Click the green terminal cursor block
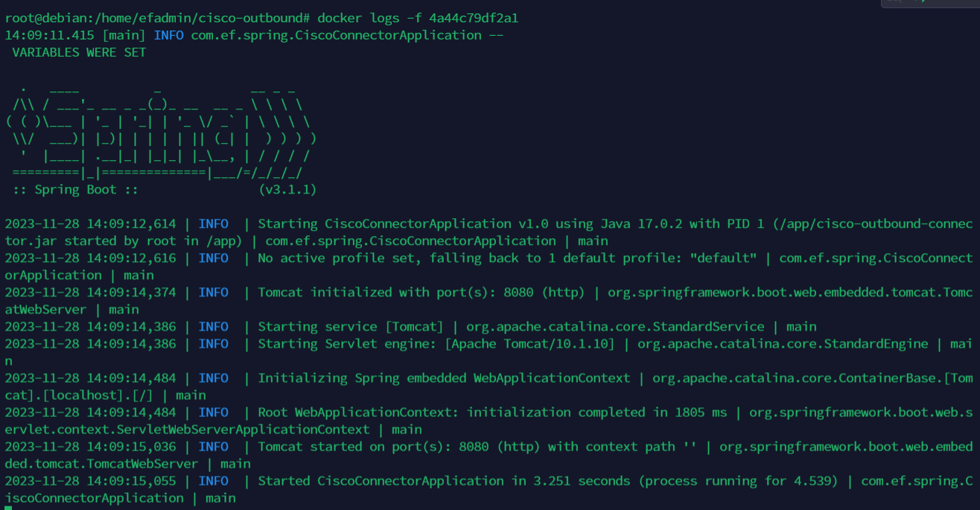The width and height of the screenshot is (980, 510). click(x=8, y=508)
